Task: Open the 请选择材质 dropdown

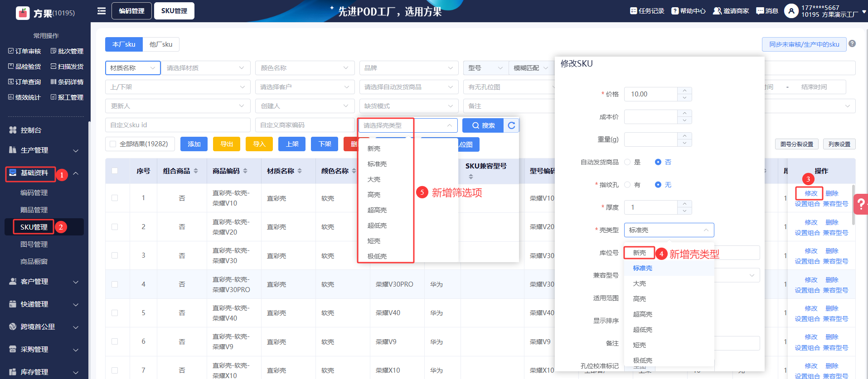Action: point(205,68)
